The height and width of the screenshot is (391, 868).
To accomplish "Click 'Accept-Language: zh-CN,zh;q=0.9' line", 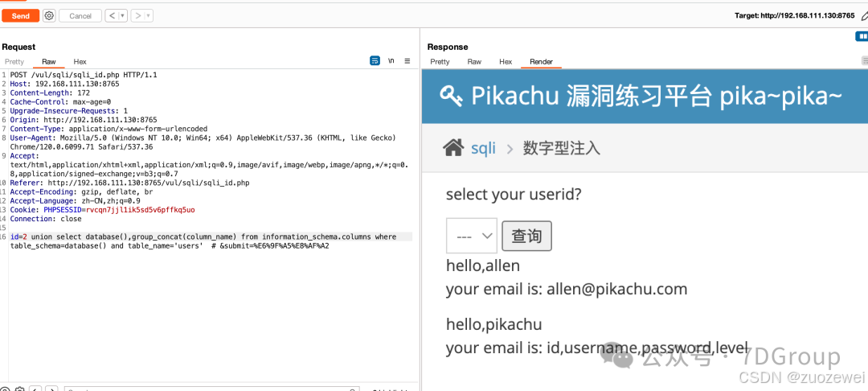I will 76,200.
